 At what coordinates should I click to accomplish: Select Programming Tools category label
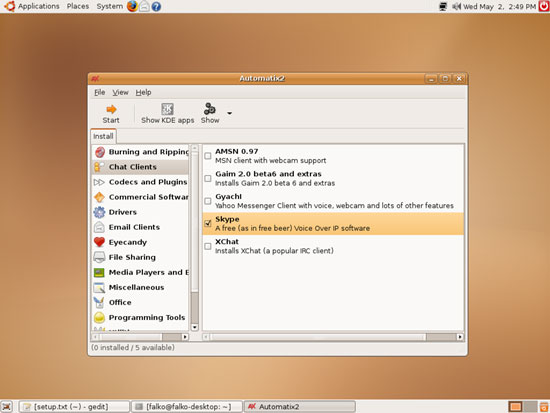(147, 318)
